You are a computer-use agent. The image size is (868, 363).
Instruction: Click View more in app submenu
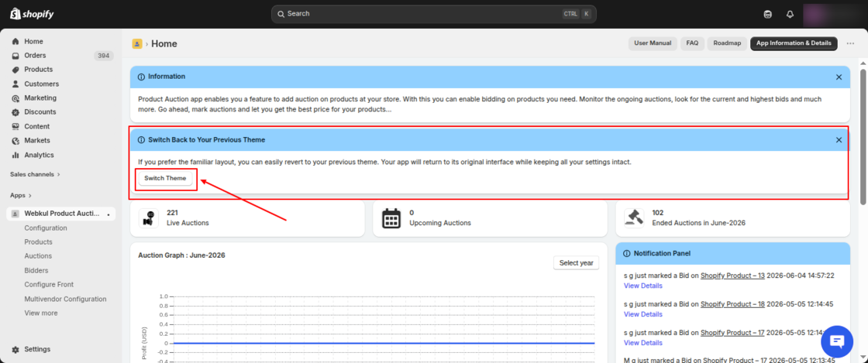click(x=41, y=313)
